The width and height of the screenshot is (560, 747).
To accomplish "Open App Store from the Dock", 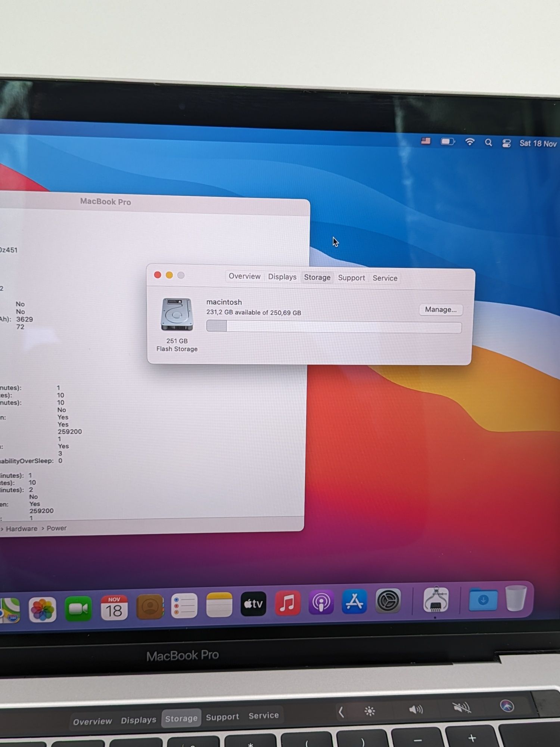I will coord(354,601).
